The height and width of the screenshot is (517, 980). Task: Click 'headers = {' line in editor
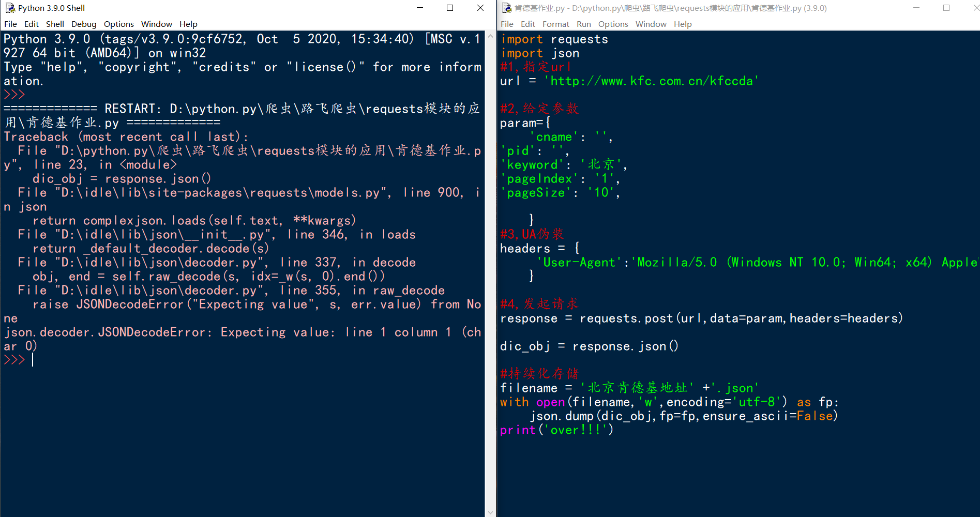[539, 249]
